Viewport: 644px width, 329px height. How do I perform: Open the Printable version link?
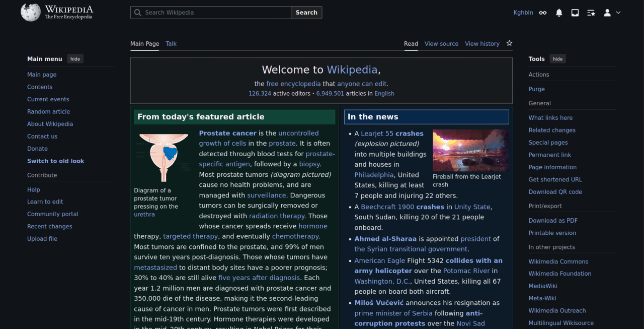(x=552, y=233)
